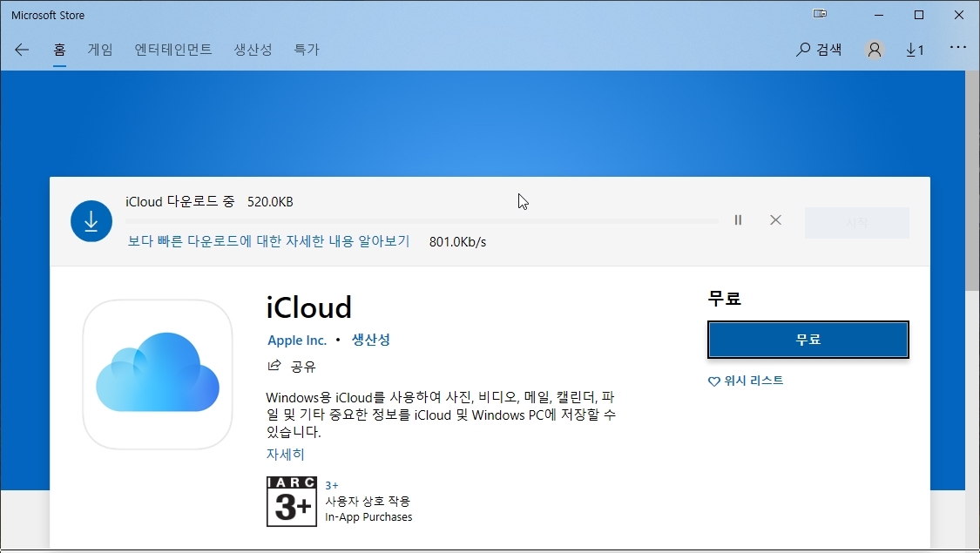The image size is (980, 553).
Task: Click the 공유 share icon
Action: [x=274, y=366]
